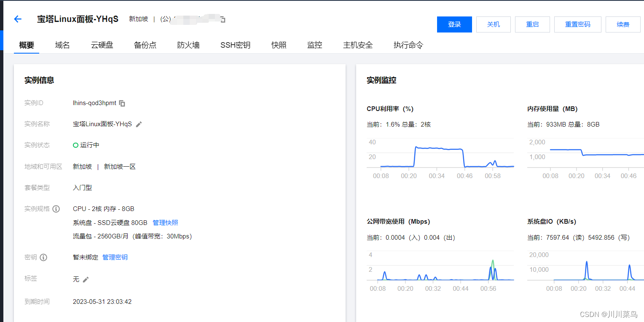This screenshot has height=322, width=644.
Task: Click the page title 宝塔Linux面板-YHqS
Action: [78, 19]
